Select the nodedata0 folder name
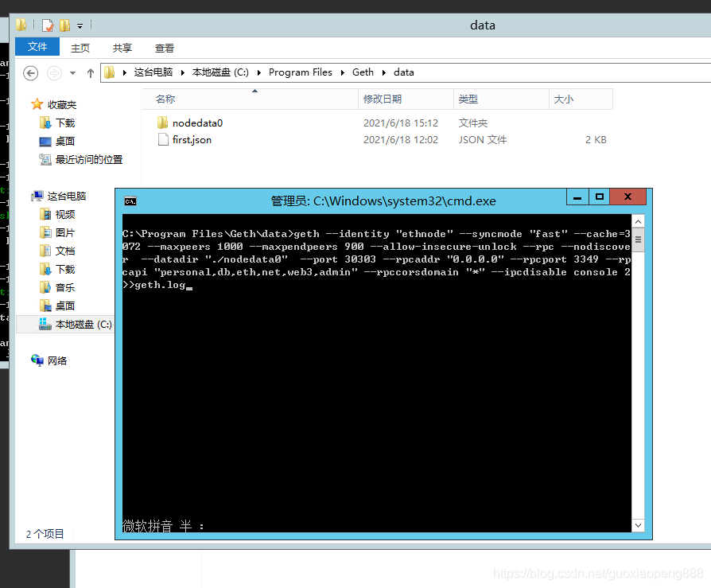 click(198, 123)
